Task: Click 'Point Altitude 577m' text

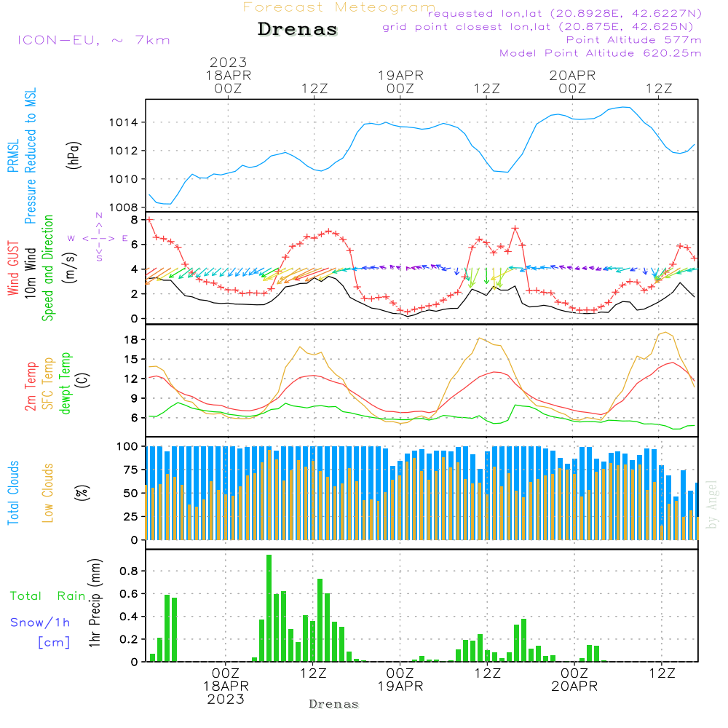Action: (634, 40)
